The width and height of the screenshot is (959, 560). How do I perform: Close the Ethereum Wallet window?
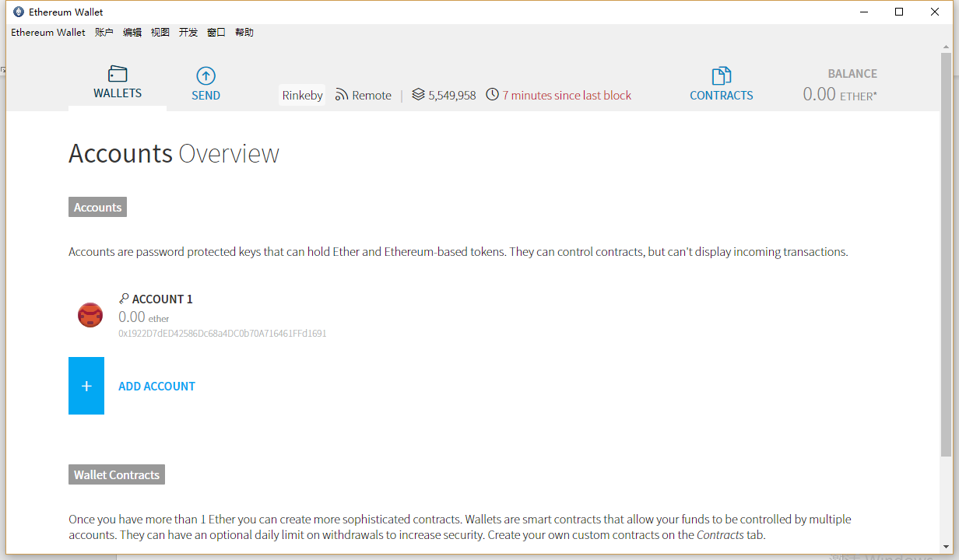935,12
